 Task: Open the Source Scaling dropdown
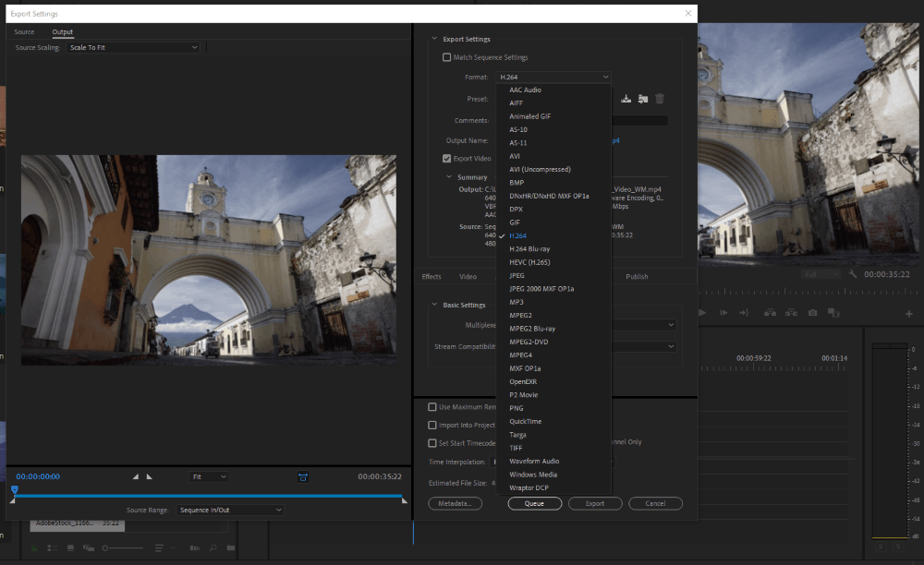pos(133,47)
